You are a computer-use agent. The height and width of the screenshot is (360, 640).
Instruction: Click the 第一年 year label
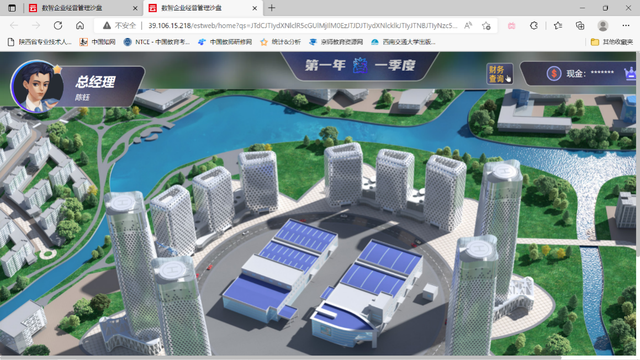point(325,65)
